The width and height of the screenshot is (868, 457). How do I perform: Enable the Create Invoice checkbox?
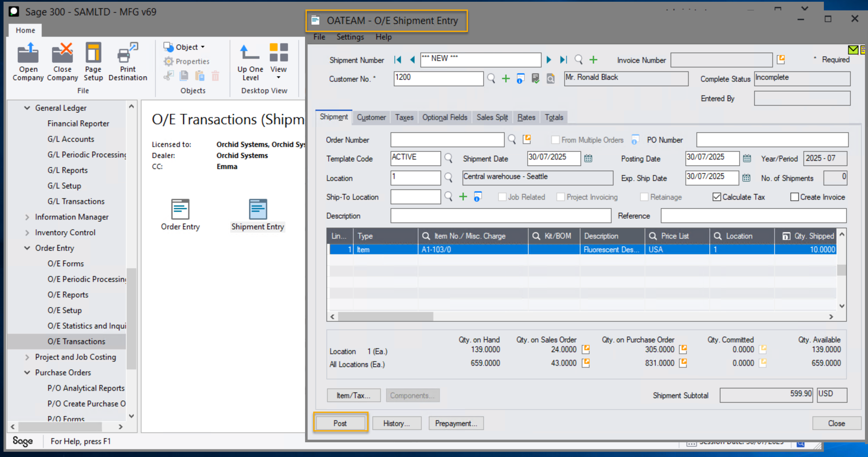pyautogui.click(x=795, y=197)
